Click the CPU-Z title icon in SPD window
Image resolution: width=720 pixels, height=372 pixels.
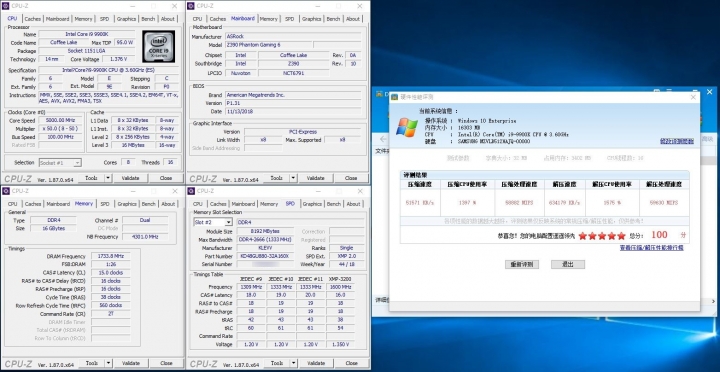[x=191, y=191]
